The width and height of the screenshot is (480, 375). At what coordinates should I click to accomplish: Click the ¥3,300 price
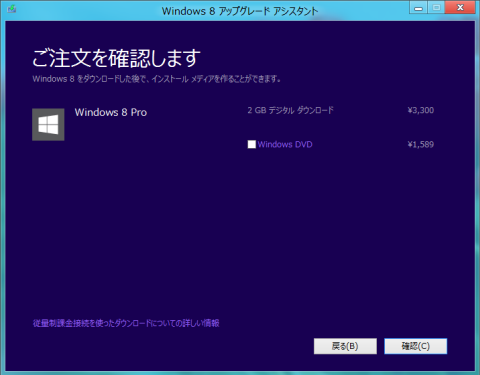(421, 110)
